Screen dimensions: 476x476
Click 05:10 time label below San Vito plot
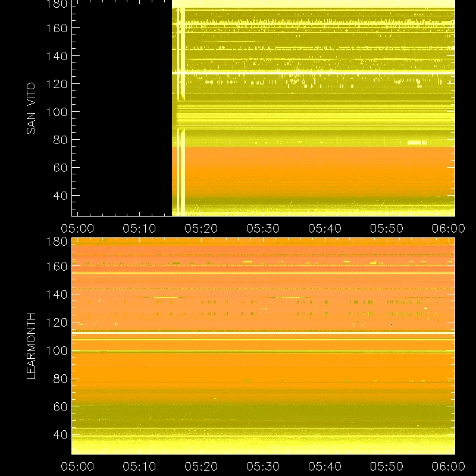[139, 228]
